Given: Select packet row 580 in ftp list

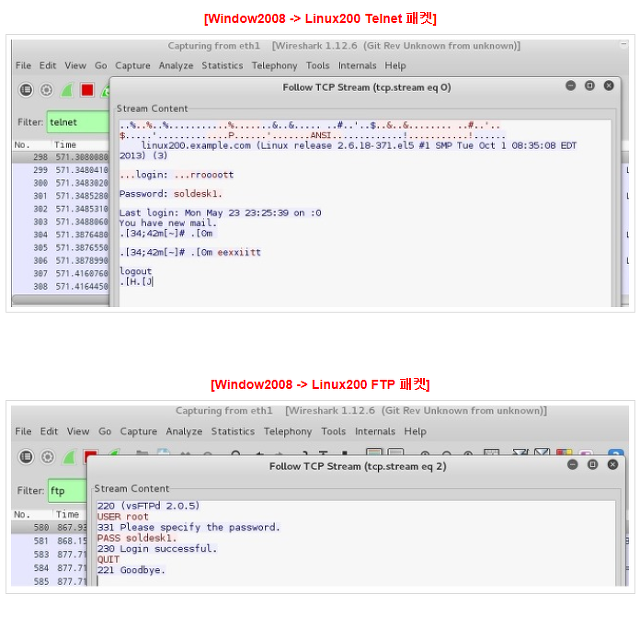Looking at the screenshot, I should pos(49,527).
